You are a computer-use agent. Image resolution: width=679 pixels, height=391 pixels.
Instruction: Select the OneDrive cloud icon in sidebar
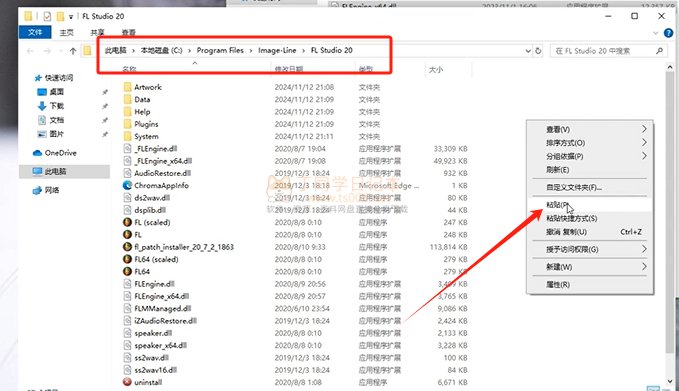[x=38, y=153]
